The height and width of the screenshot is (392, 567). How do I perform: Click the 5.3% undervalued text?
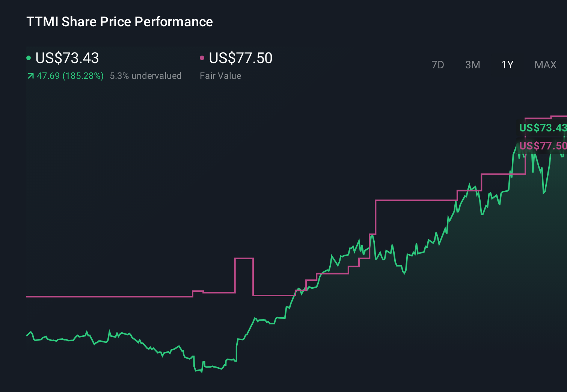[x=146, y=75]
